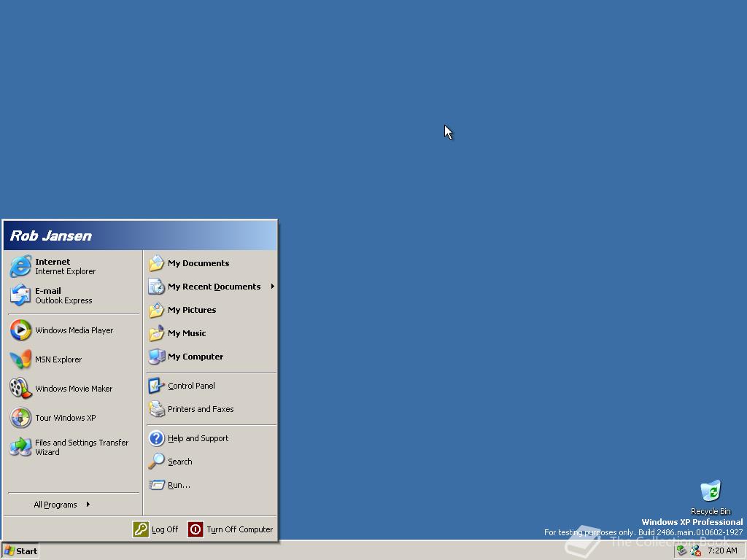747x560 pixels.
Task: Click the Start button
Action: 20,551
